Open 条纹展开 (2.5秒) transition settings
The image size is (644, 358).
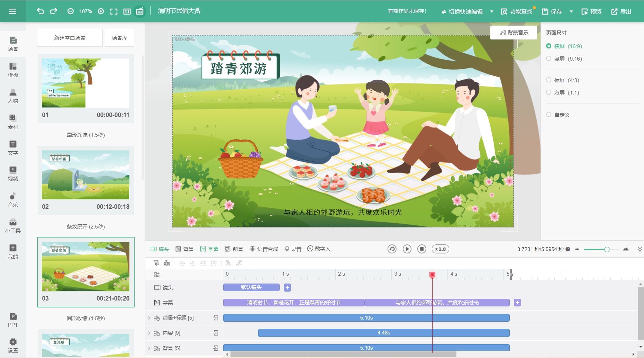tap(85, 226)
